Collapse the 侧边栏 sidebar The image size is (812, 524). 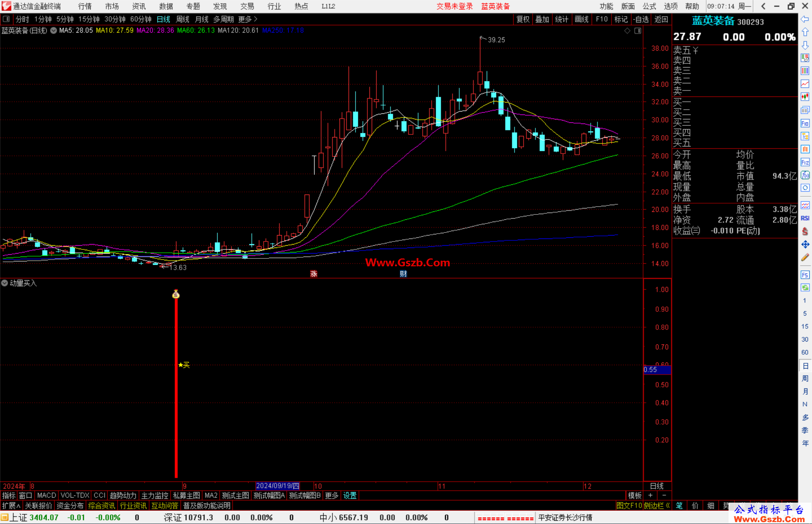point(657,506)
